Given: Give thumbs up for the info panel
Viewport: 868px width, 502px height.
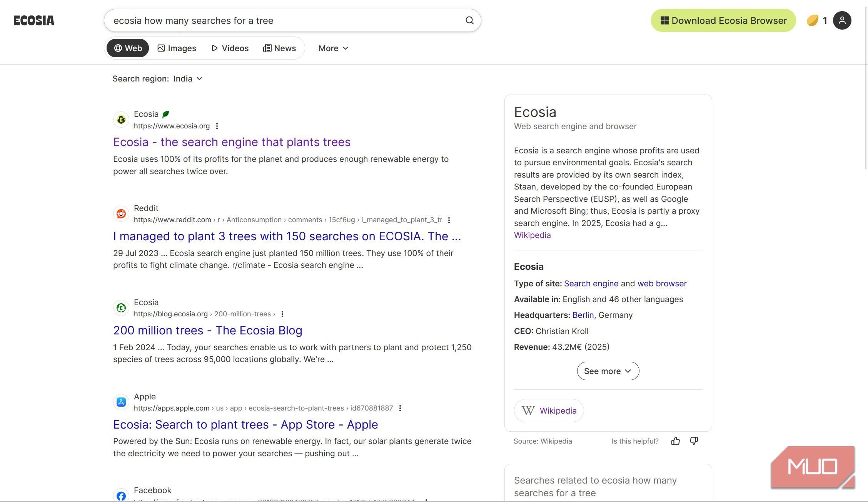Looking at the screenshot, I should tap(675, 441).
